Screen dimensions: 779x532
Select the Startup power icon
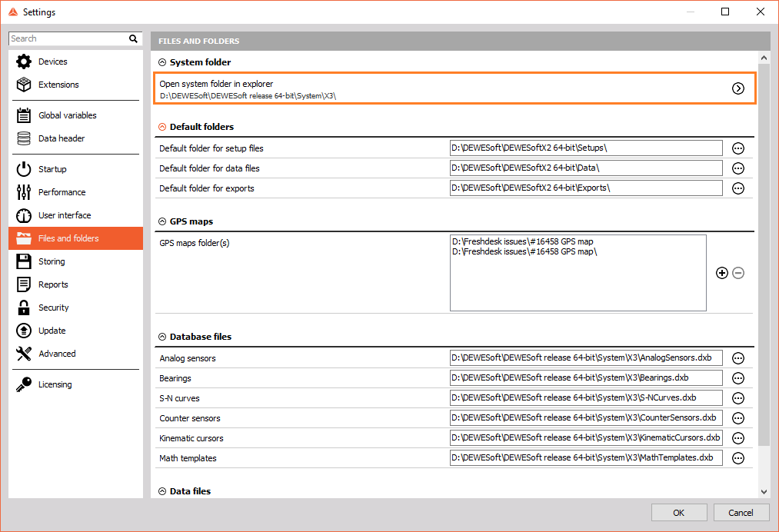pos(24,169)
